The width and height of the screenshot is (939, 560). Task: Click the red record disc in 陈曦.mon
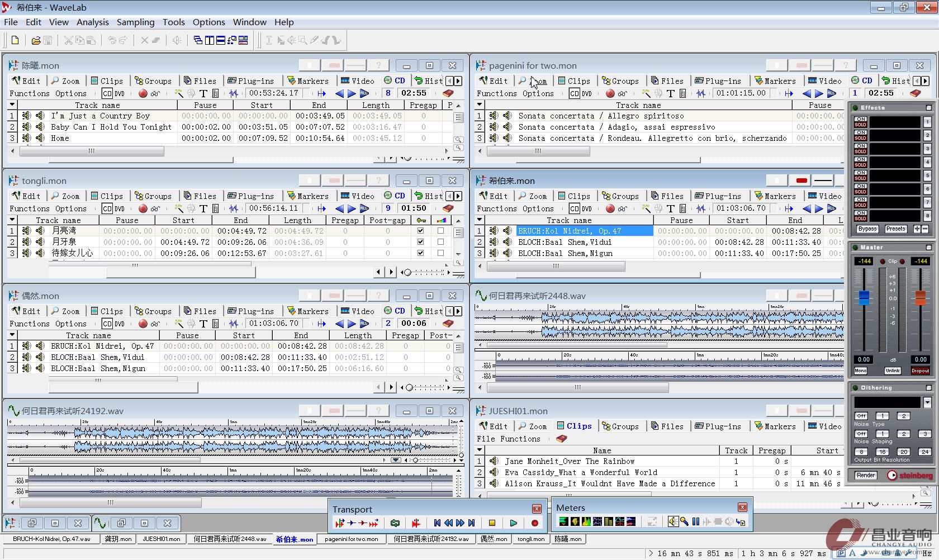click(x=143, y=93)
